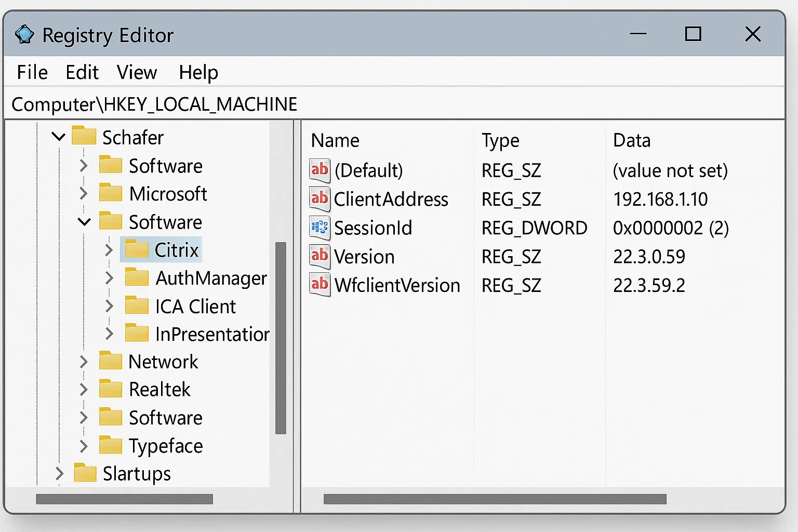
Task: Select the Typeface tree item
Action: click(x=165, y=445)
